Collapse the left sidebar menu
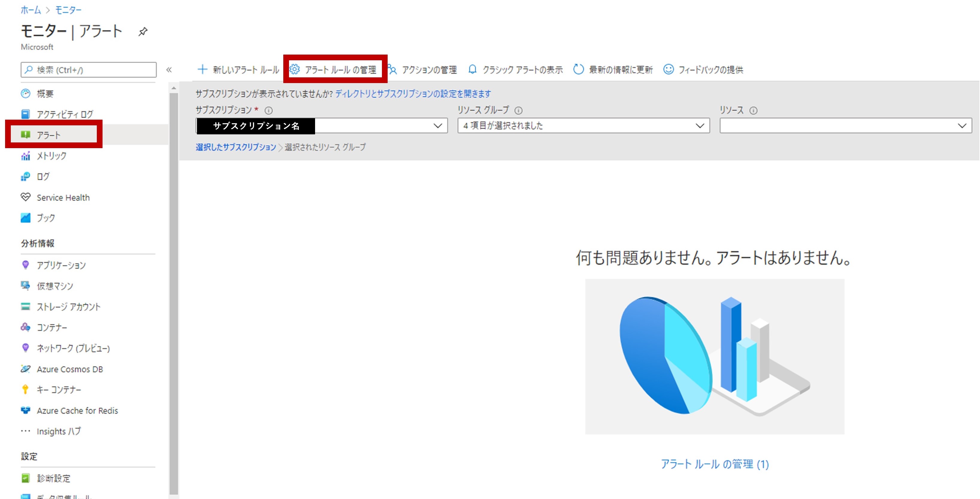This screenshot has height=499, width=980. tap(169, 70)
